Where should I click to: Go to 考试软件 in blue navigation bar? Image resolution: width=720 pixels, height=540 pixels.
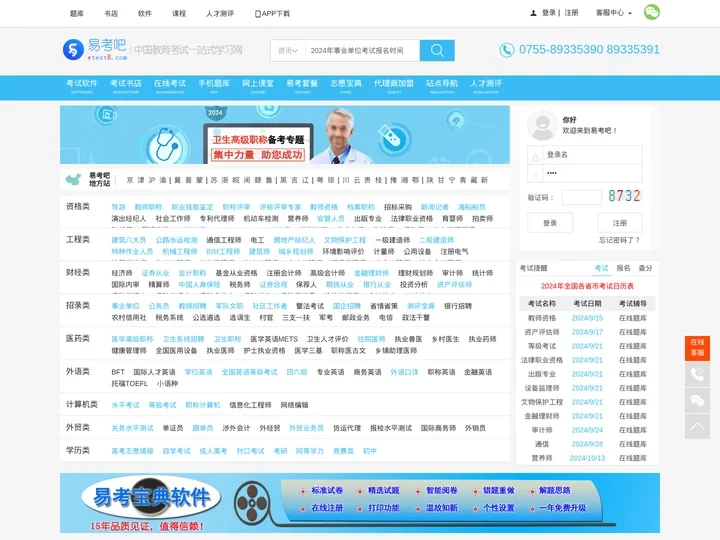82,86
